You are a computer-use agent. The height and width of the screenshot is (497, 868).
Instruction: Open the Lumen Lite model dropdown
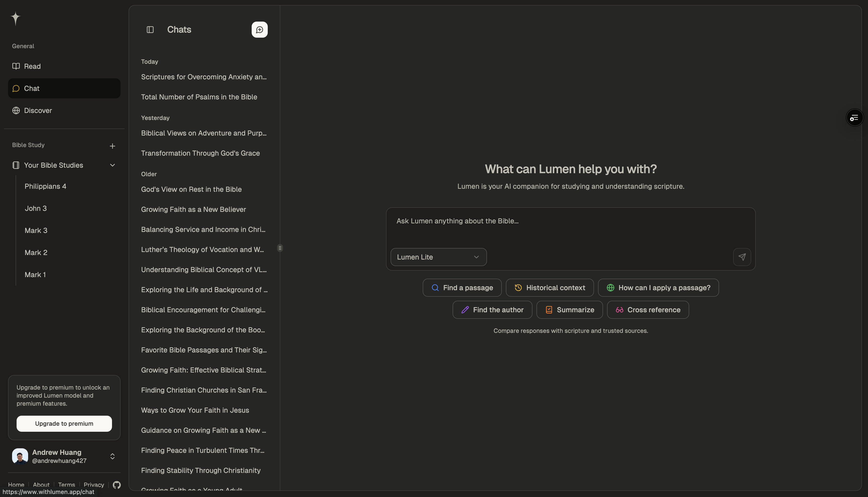point(438,257)
